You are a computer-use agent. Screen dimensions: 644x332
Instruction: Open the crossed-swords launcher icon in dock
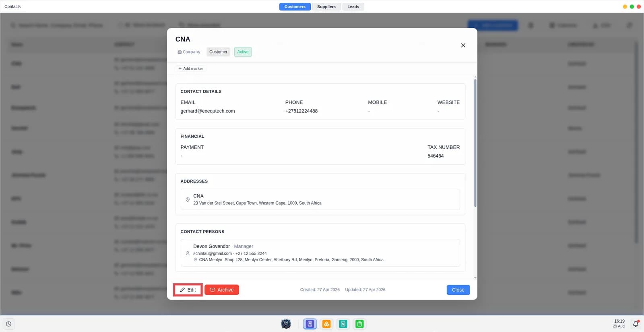pyautogui.click(x=286, y=324)
